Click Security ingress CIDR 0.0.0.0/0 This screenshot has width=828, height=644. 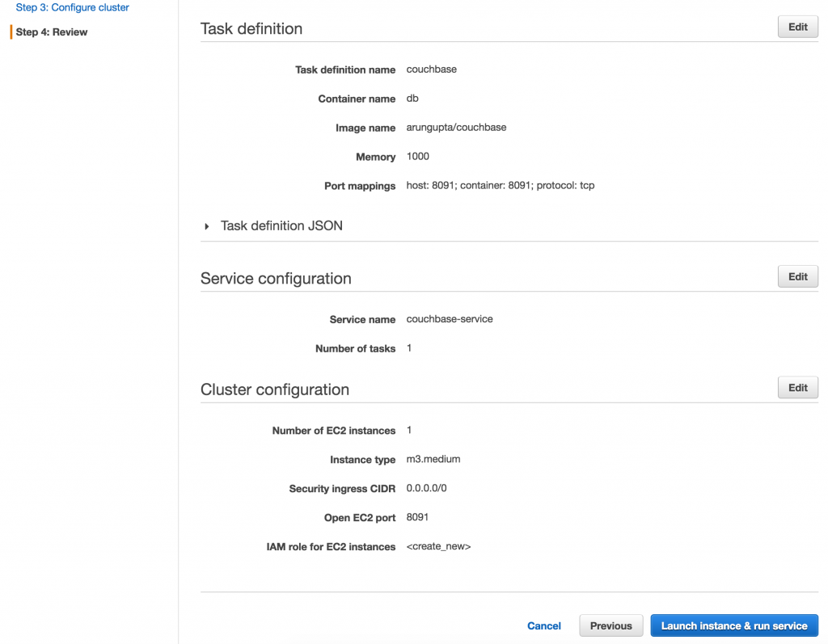[x=426, y=488]
